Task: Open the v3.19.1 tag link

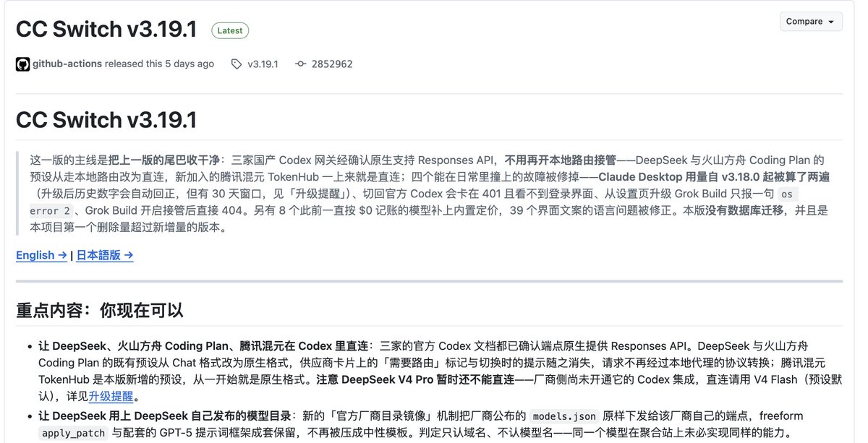Action: click(263, 64)
